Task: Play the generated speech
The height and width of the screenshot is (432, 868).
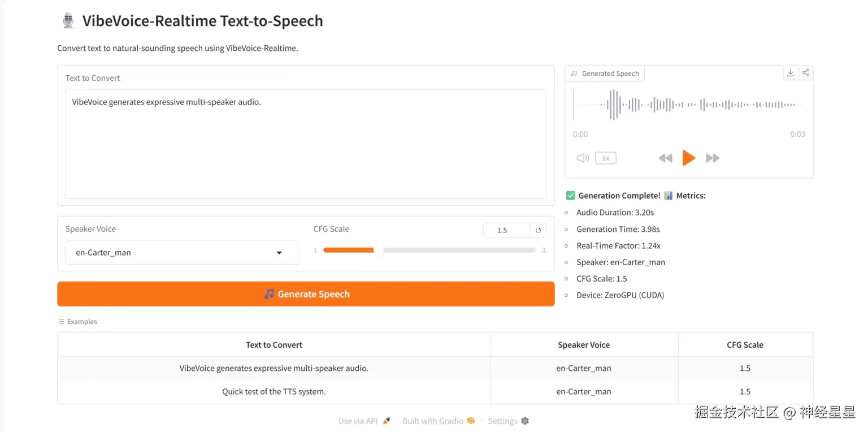Action: click(688, 158)
